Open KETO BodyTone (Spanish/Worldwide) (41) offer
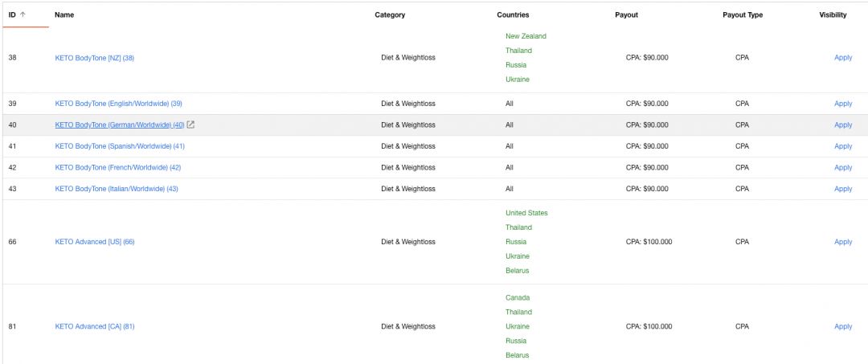The width and height of the screenshot is (868, 364). pos(119,146)
